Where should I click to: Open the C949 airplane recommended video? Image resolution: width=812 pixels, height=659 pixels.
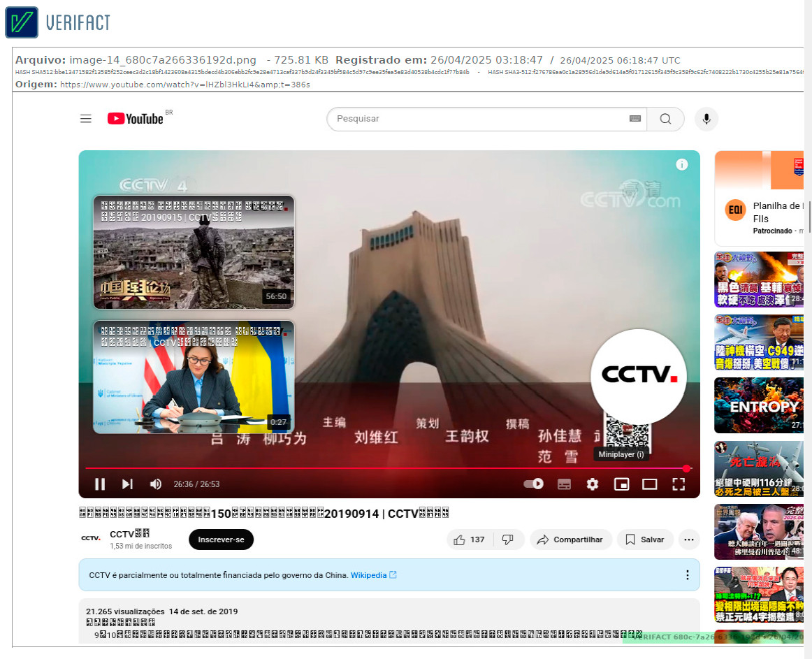(x=759, y=342)
